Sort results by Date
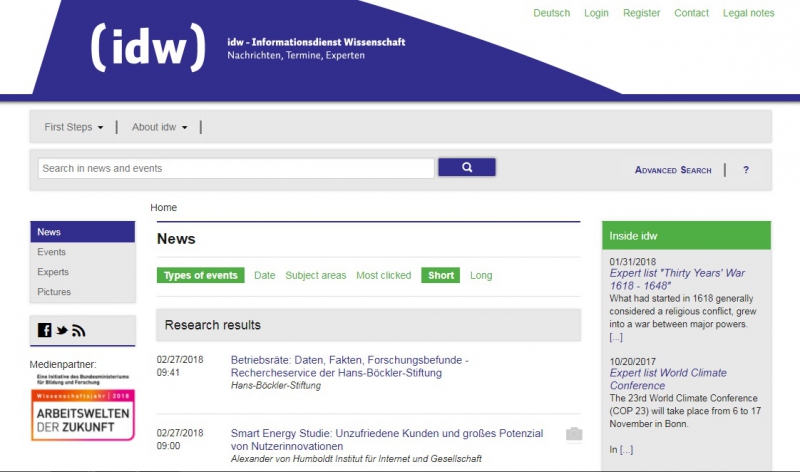This screenshot has width=800, height=472. pos(265,276)
